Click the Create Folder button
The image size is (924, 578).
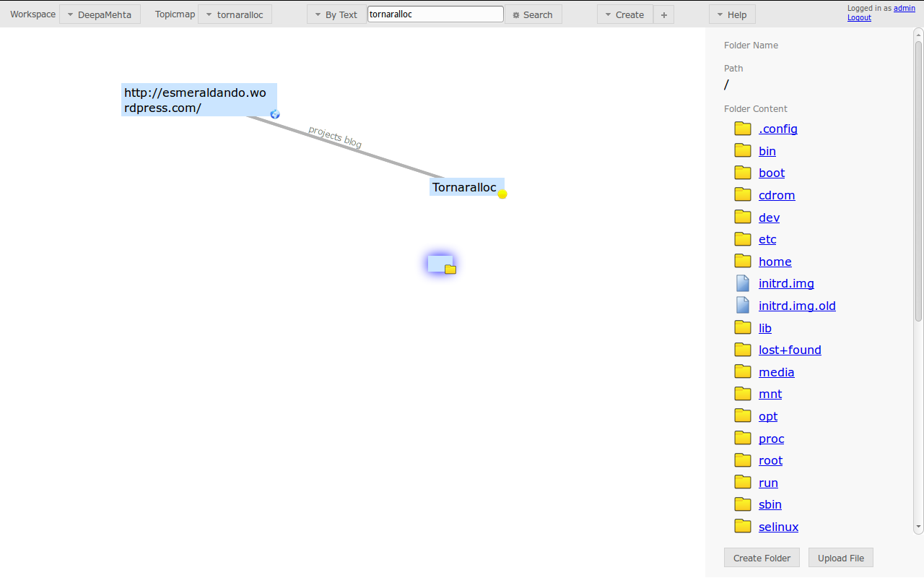point(762,558)
